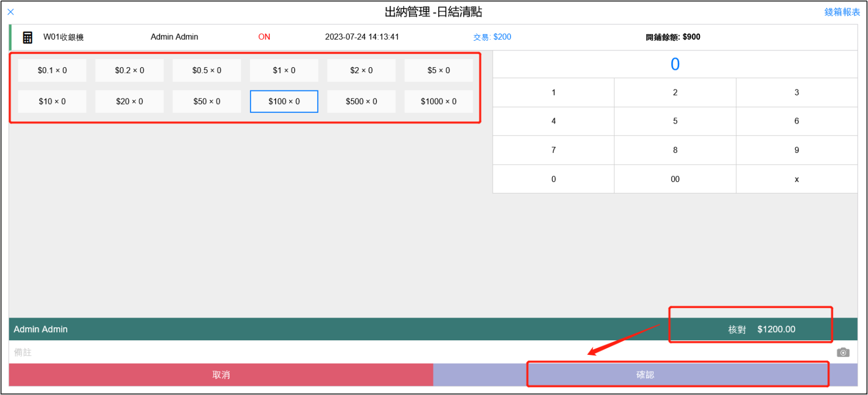This screenshot has width=868, height=395.
Task: Select the $5 × 0 denomination
Action: click(439, 70)
